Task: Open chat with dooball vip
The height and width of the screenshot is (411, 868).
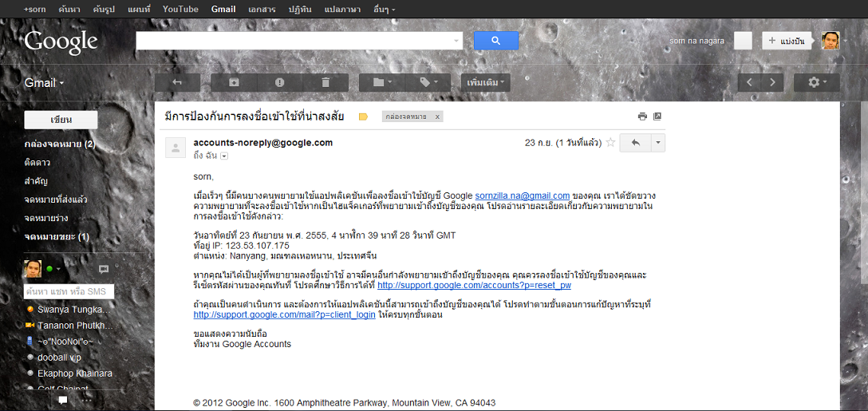Action: (59, 358)
